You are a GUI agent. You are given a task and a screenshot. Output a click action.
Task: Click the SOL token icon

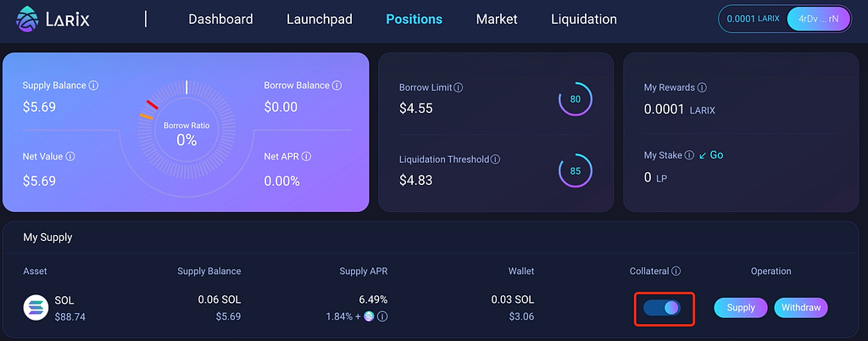(x=36, y=308)
